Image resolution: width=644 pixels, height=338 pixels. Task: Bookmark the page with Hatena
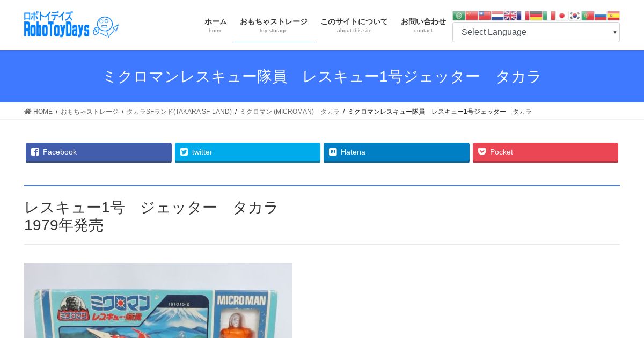pos(397,152)
